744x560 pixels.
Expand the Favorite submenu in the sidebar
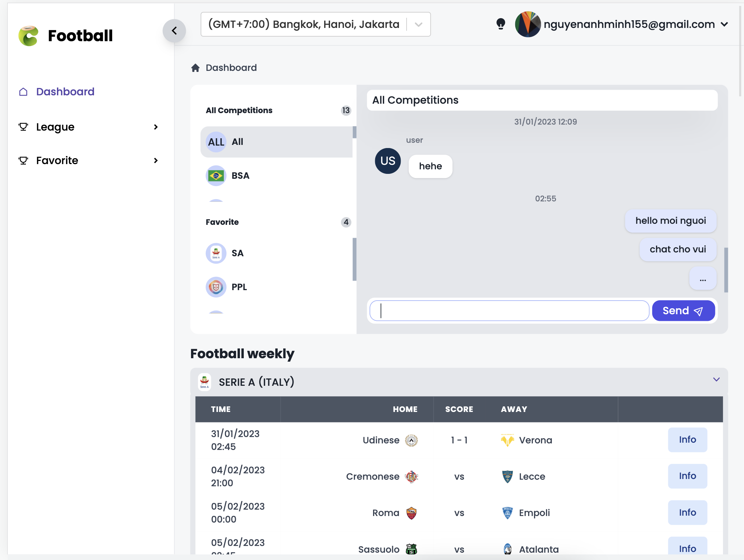(x=156, y=160)
